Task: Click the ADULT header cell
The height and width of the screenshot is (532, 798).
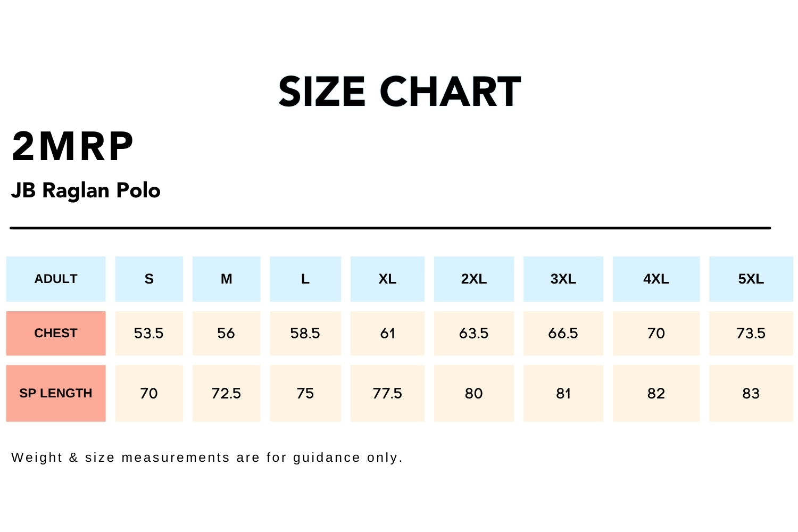Action: coord(56,279)
